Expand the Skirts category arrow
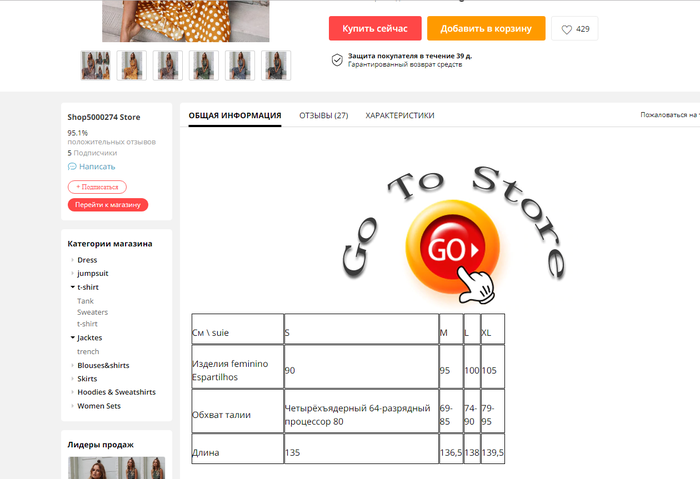This screenshot has width=700, height=479. (x=72, y=379)
